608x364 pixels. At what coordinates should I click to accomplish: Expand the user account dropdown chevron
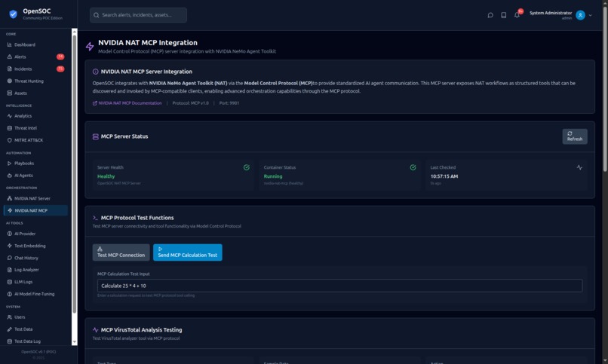point(590,16)
